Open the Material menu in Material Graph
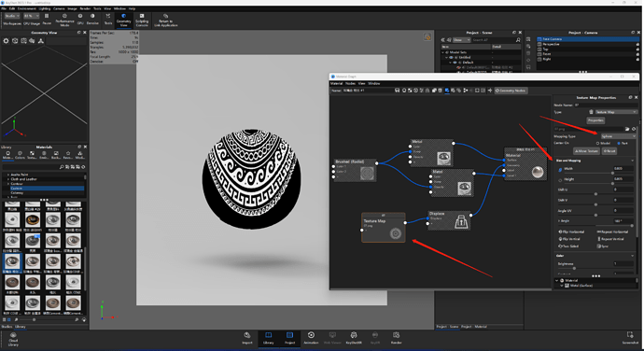 [336, 83]
